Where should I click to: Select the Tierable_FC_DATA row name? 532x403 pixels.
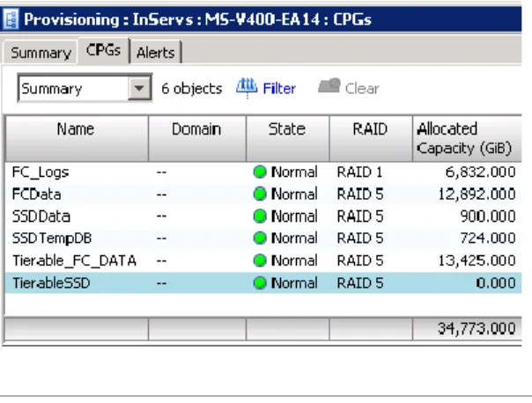click(x=74, y=261)
